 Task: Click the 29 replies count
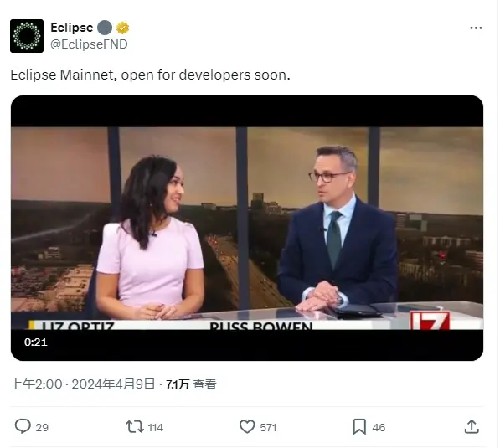pos(42,427)
